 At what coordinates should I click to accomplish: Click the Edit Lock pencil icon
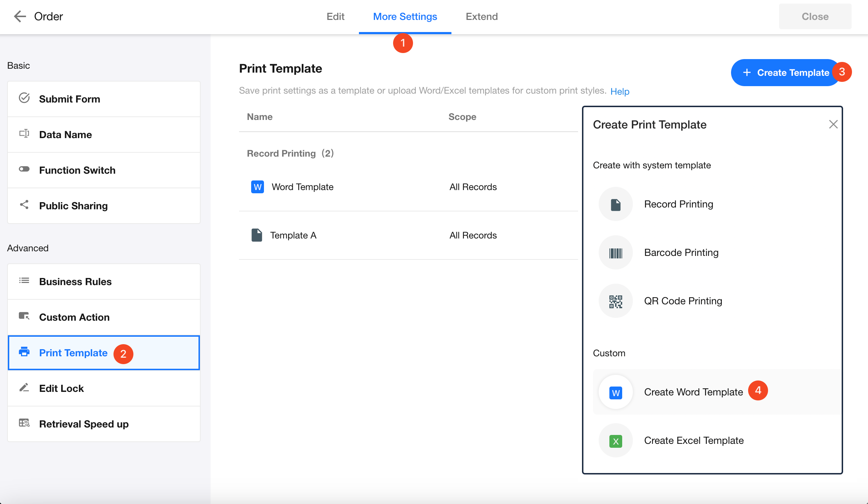click(24, 388)
